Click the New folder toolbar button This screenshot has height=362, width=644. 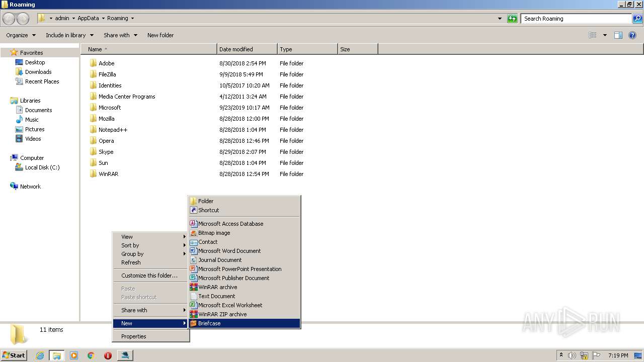[x=160, y=35]
